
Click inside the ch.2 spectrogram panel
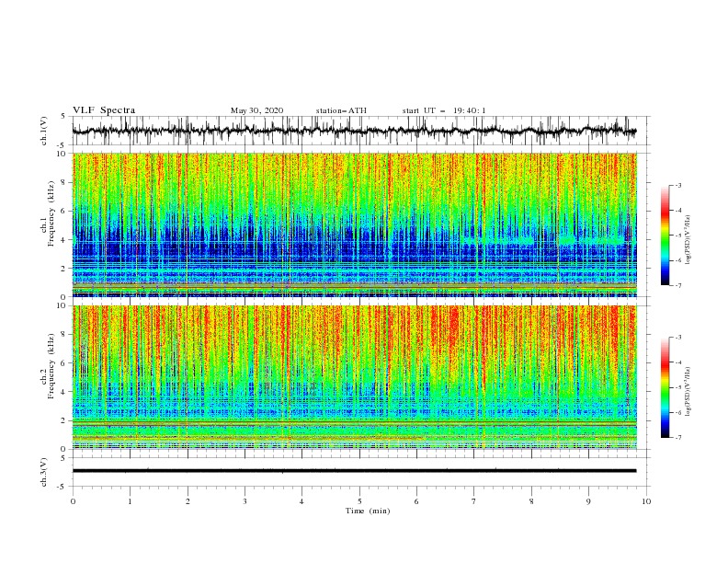(354, 377)
